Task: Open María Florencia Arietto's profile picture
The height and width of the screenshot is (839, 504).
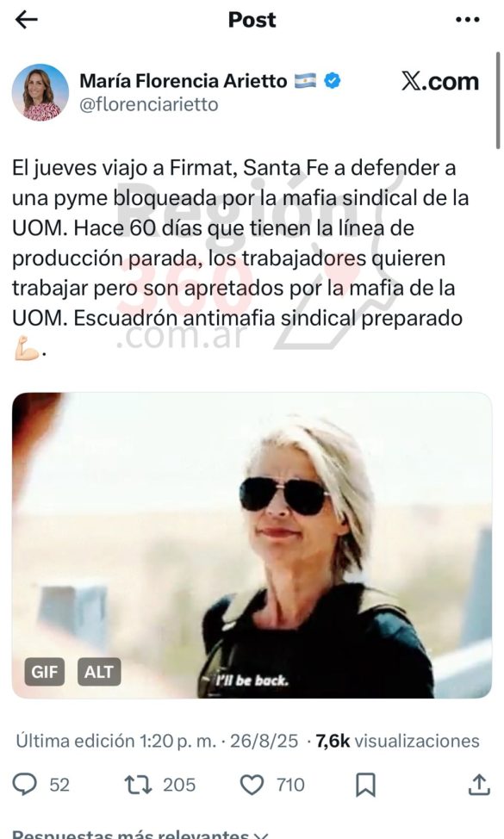Action: (40, 92)
